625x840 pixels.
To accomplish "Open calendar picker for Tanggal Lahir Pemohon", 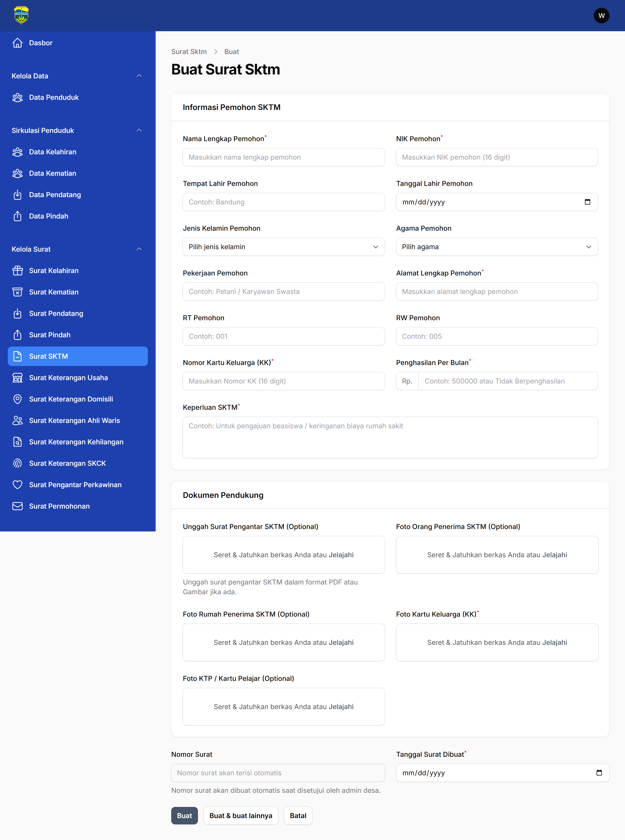I will click(x=587, y=202).
